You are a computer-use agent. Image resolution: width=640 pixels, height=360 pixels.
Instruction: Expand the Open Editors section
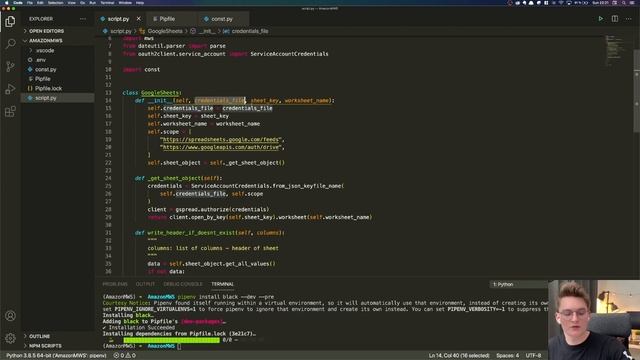pos(58,31)
